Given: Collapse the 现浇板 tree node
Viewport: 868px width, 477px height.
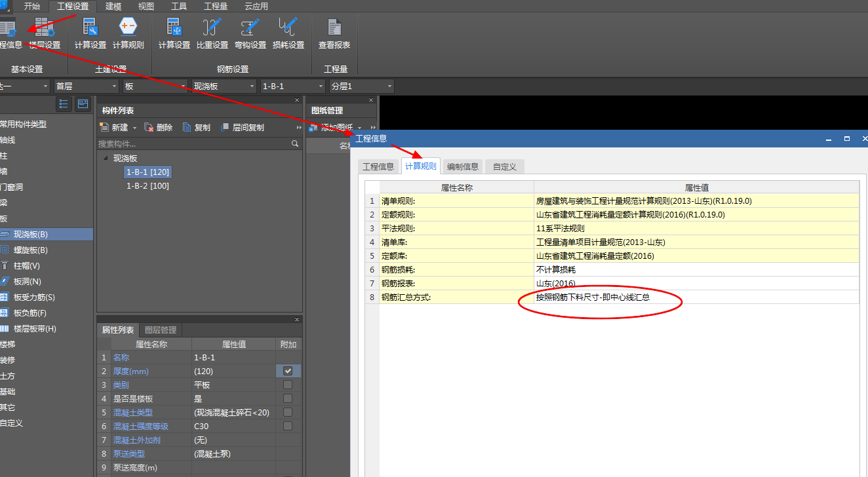Looking at the screenshot, I should pos(106,158).
